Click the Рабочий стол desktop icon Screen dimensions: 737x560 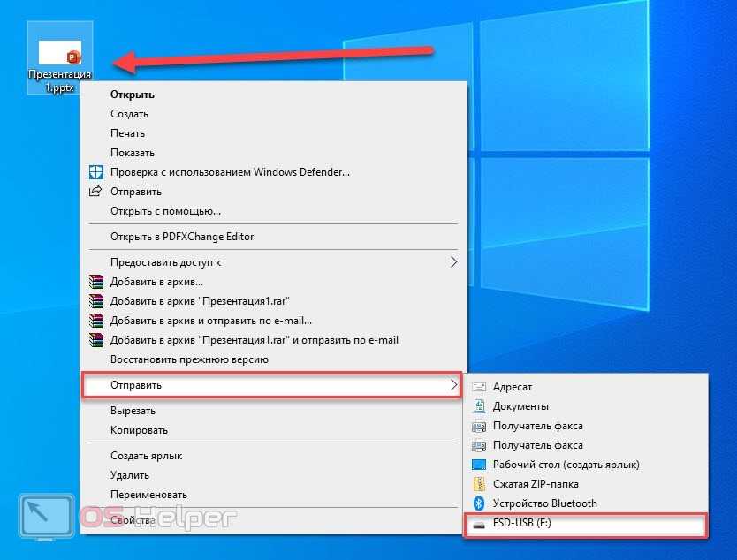479,465
